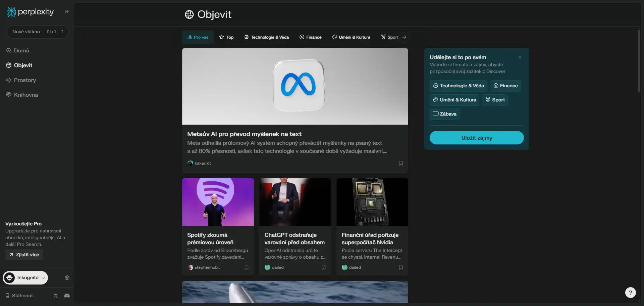644x306 pixels.
Task: Open the X social link icon
Action: coord(56,296)
